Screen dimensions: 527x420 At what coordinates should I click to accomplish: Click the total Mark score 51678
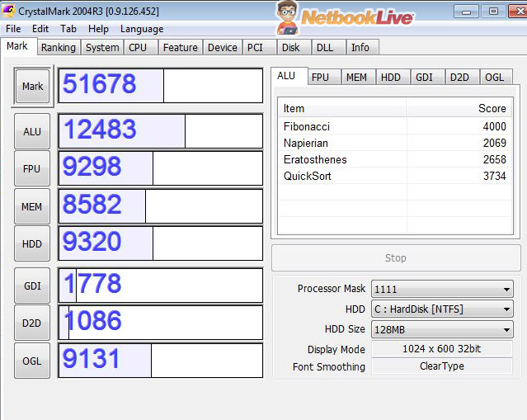coord(100,83)
